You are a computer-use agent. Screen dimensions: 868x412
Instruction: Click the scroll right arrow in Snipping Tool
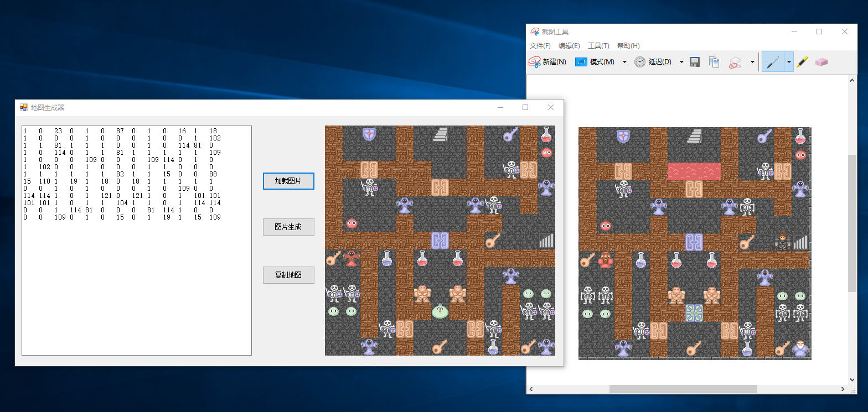tap(843, 389)
